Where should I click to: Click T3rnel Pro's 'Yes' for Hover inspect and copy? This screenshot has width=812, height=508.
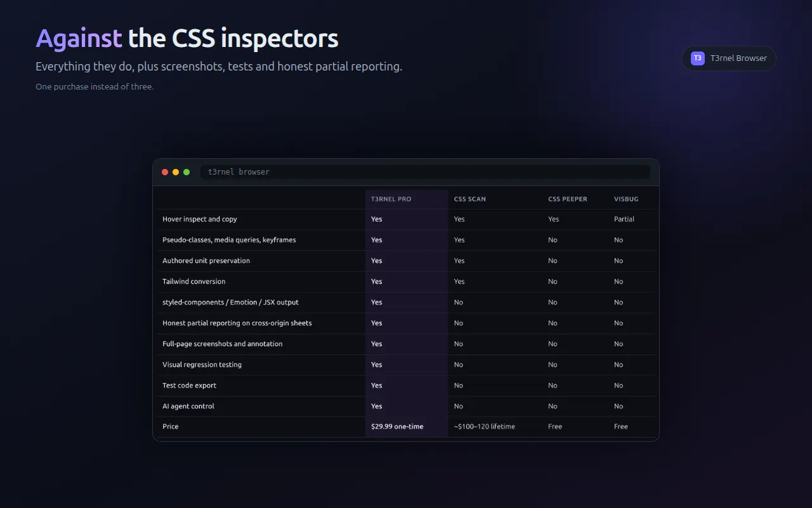point(377,220)
